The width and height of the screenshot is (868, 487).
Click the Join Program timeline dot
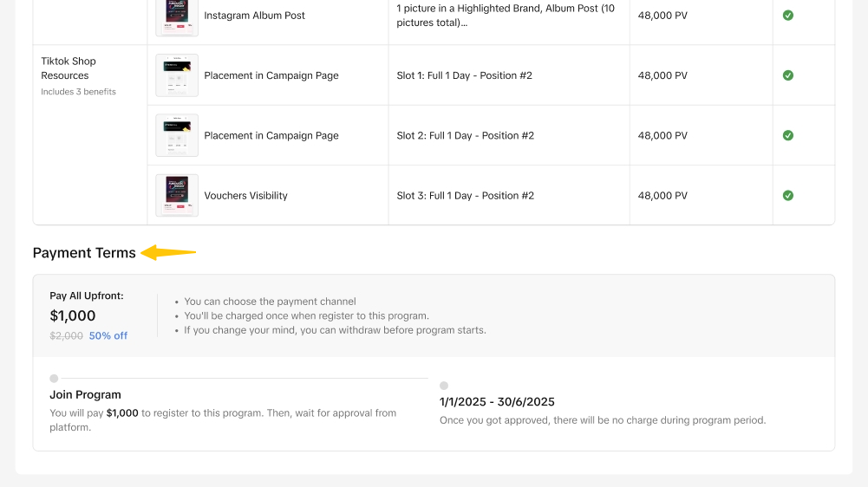coord(54,379)
